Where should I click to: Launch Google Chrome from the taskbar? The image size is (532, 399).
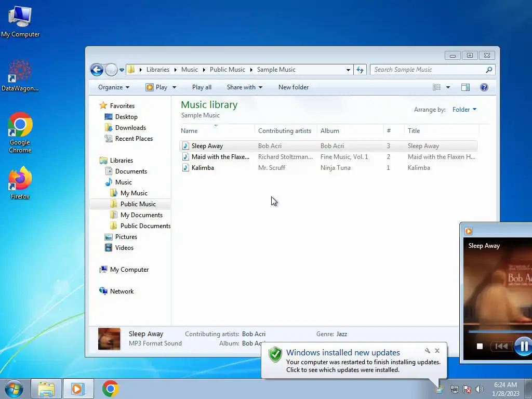[111, 389]
